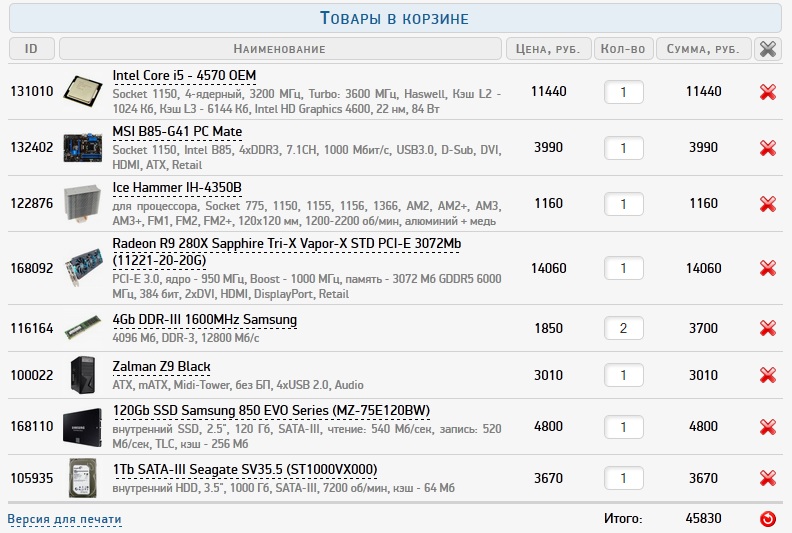Click the Сумма, руб. column header

[703, 49]
